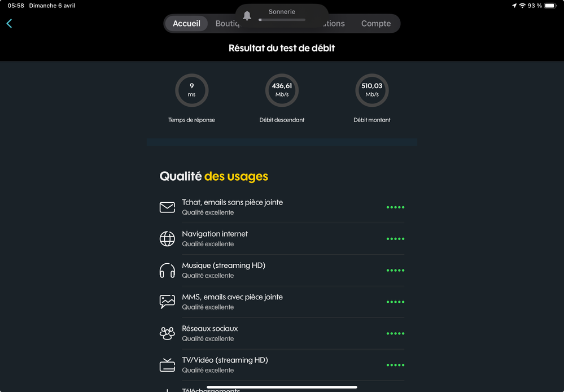Click the Wi-Fi status icon
This screenshot has width=564, height=392.
(522, 6)
